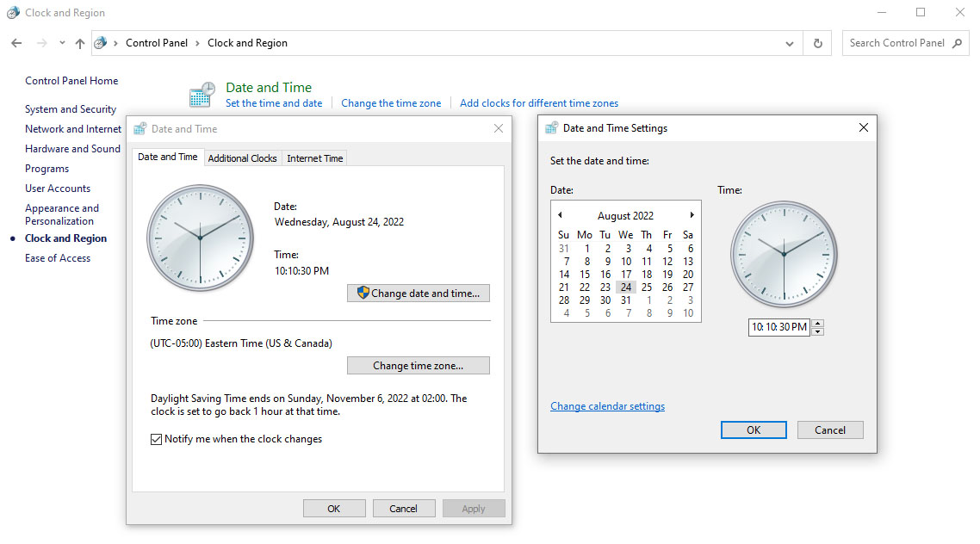Open Hardware and Sound category
The image size is (980, 544).
tap(72, 149)
